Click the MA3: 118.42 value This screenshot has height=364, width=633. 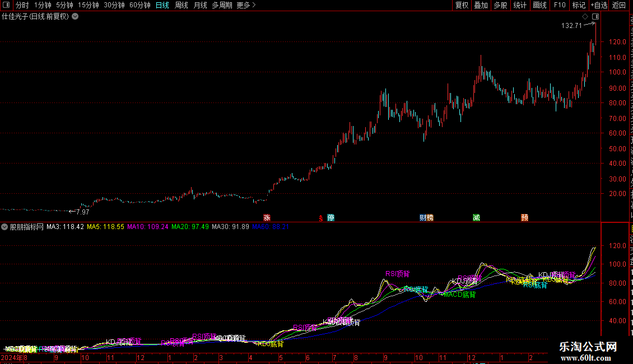pyautogui.click(x=65, y=227)
